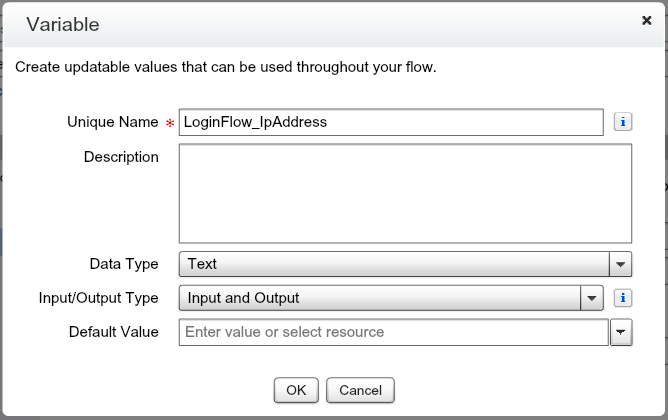The height and width of the screenshot is (420, 668).
Task: Close the Variable dialog with the X
Action: [x=647, y=20]
